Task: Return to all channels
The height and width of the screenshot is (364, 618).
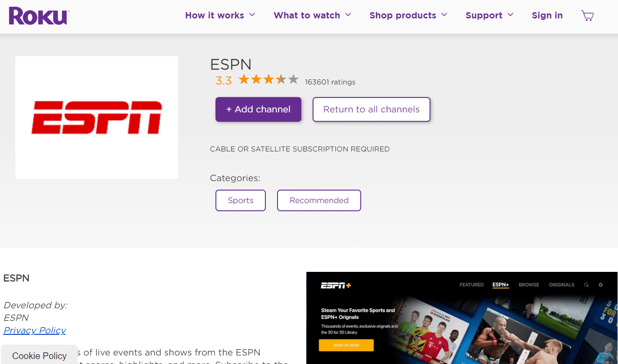Action: pyautogui.click(x=372, y=109)
